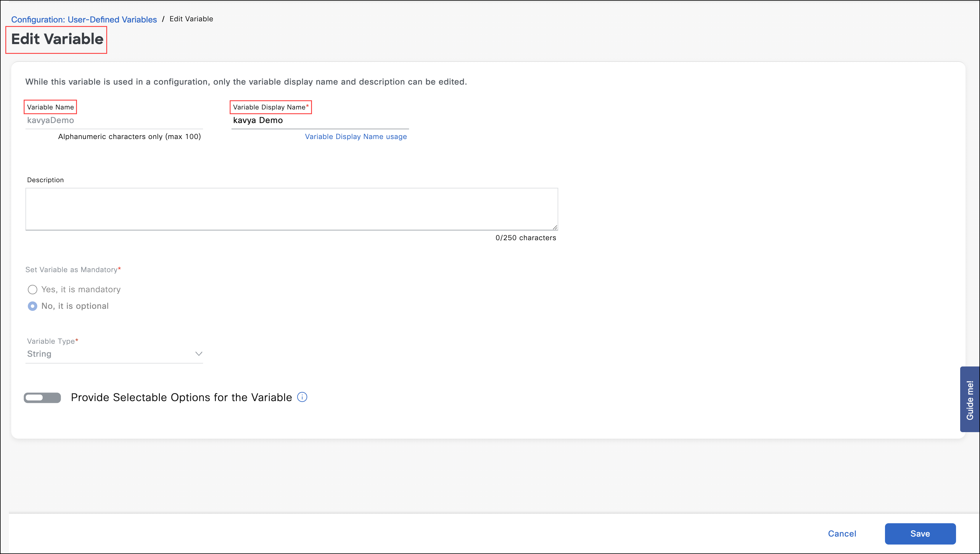The width and height of the screenshot is (980, 554).
Task: Select 'Yes, it is mandatory' radio button
Action: pyautogui.click(x=32, y=290)
